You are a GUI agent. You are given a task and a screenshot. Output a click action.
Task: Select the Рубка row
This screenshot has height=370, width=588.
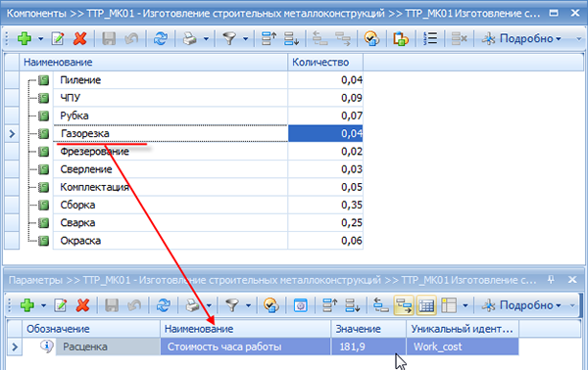click(x=171, y=116)
